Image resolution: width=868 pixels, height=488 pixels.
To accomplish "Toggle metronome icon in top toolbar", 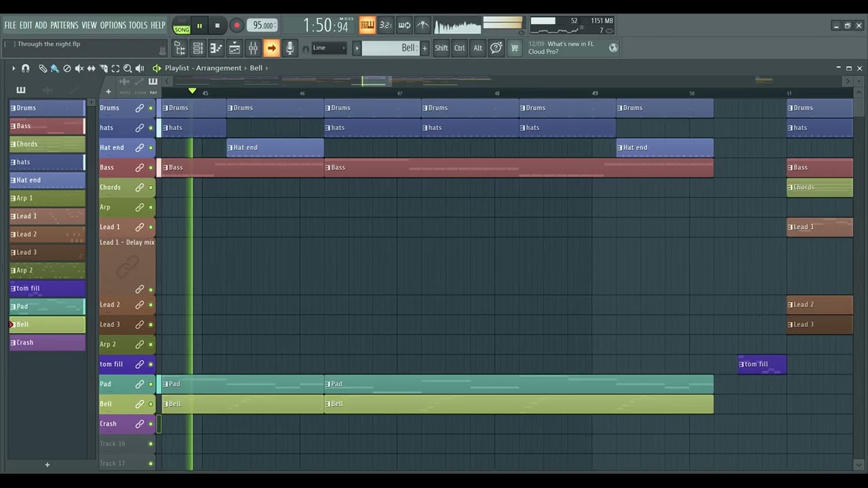I will tap(422, 26).
